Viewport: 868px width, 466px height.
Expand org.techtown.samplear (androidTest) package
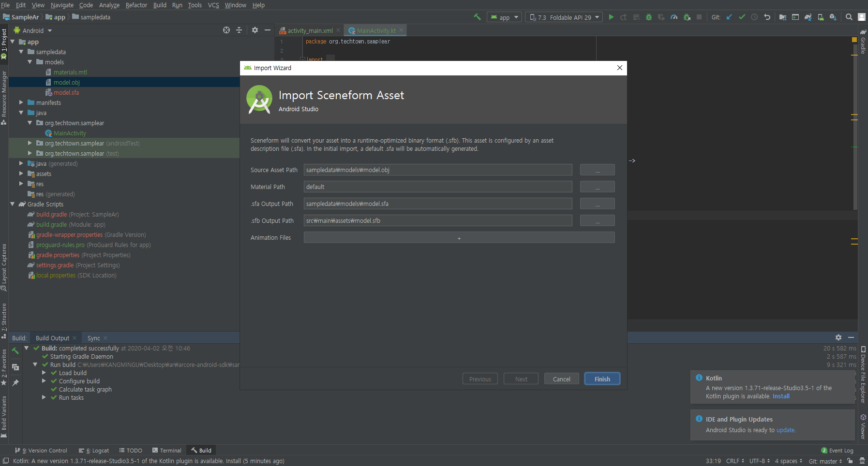pyautogui.click(x=30, y=143)
